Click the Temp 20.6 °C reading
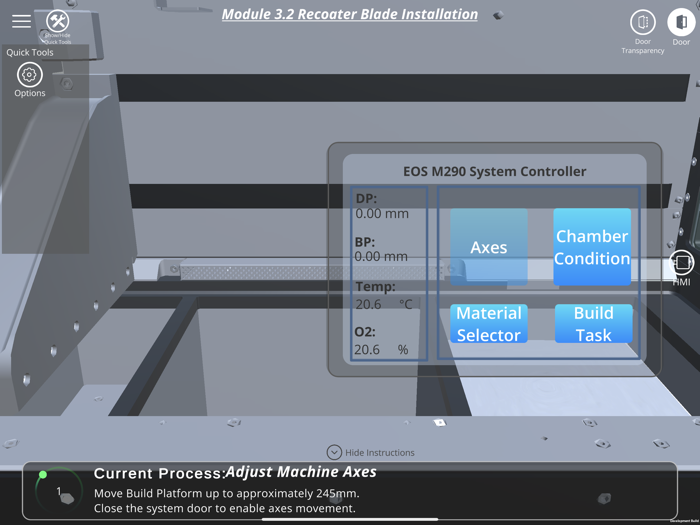This screenshot has height=525, width=700. pyautogui.click(x=384, y=295)
